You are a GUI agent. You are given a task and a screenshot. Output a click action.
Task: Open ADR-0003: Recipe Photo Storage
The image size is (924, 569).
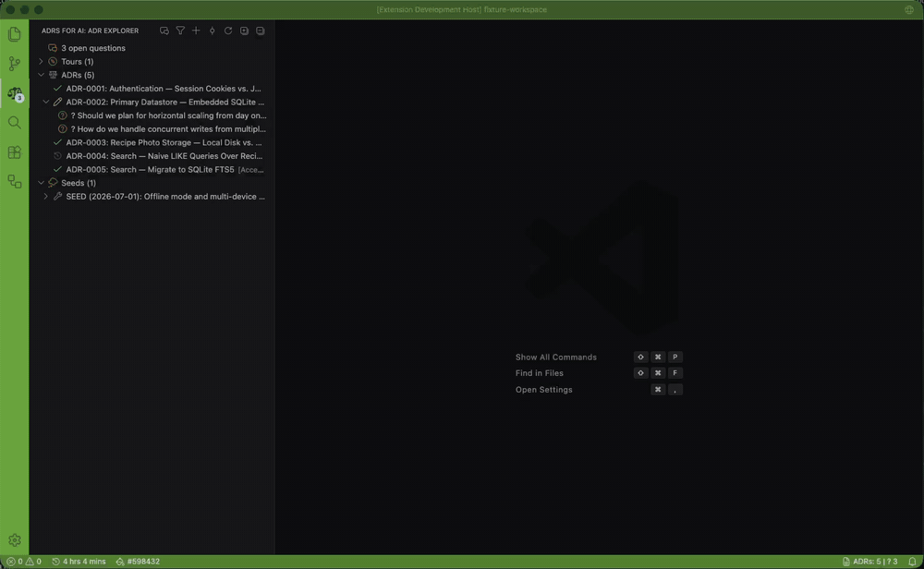tap(152, 142)
